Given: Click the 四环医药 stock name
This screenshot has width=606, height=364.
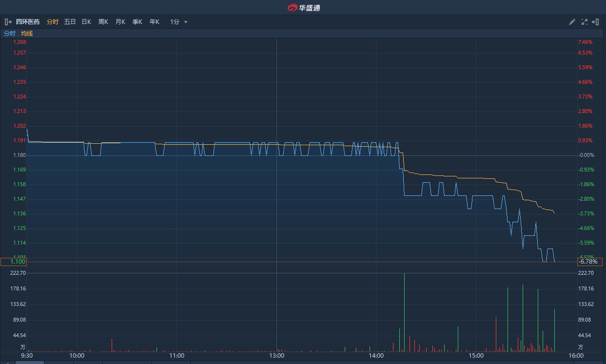Looking at the screenshot, I should click(28, 22).
